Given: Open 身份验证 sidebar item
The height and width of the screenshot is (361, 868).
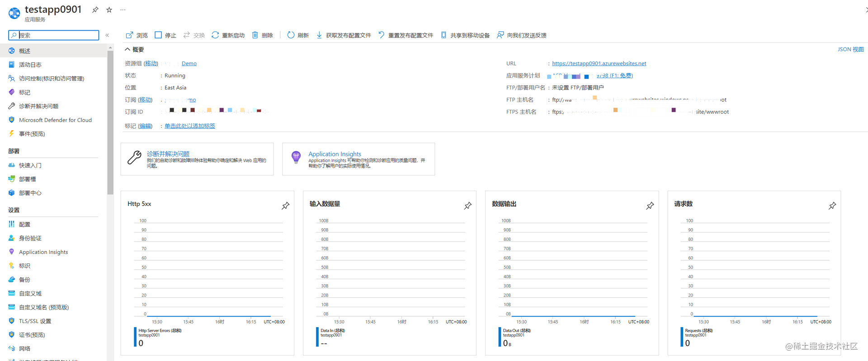Looking at the screenshot, I should pos(53,238).
